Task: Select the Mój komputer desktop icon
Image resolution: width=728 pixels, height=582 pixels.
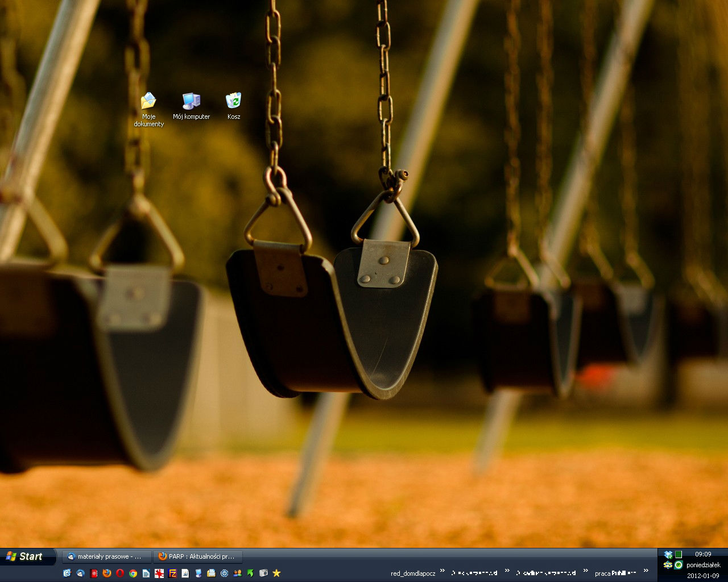Action: click(191, 102)
